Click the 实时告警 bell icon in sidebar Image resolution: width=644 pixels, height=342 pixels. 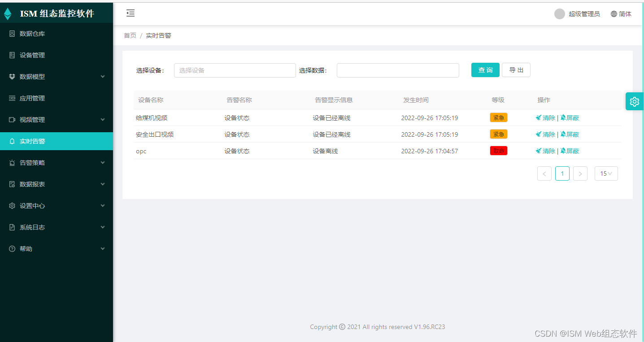[12, 141]
